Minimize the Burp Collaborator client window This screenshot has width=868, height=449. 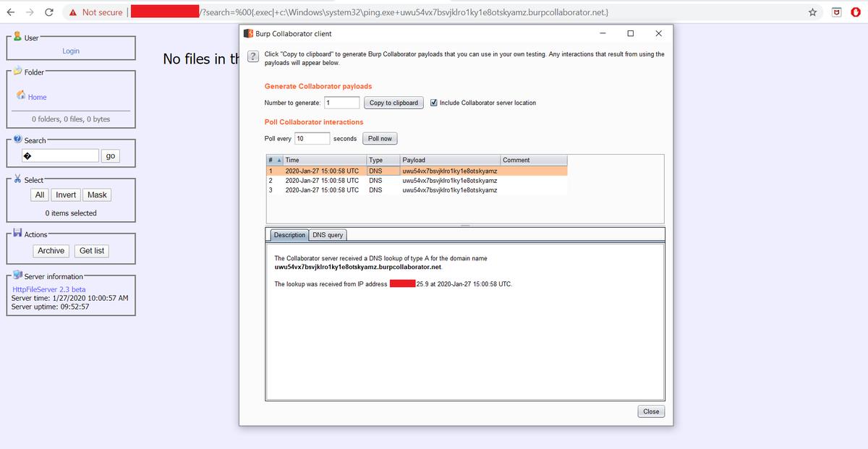[x=603, y=33]
